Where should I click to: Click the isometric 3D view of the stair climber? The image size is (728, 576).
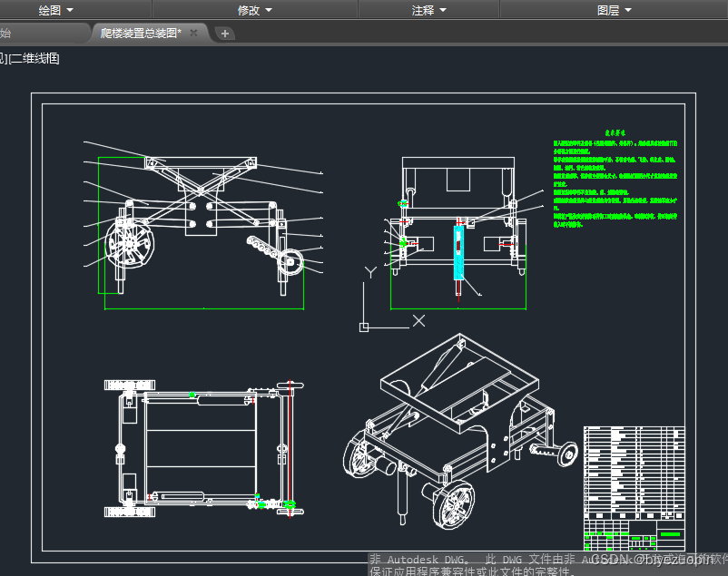(x=459, y=432)
